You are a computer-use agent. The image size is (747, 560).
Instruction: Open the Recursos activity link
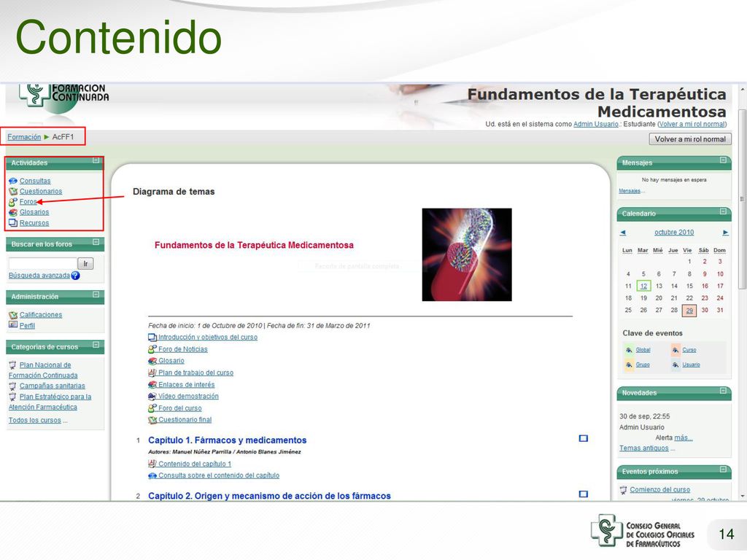point(34,223)
